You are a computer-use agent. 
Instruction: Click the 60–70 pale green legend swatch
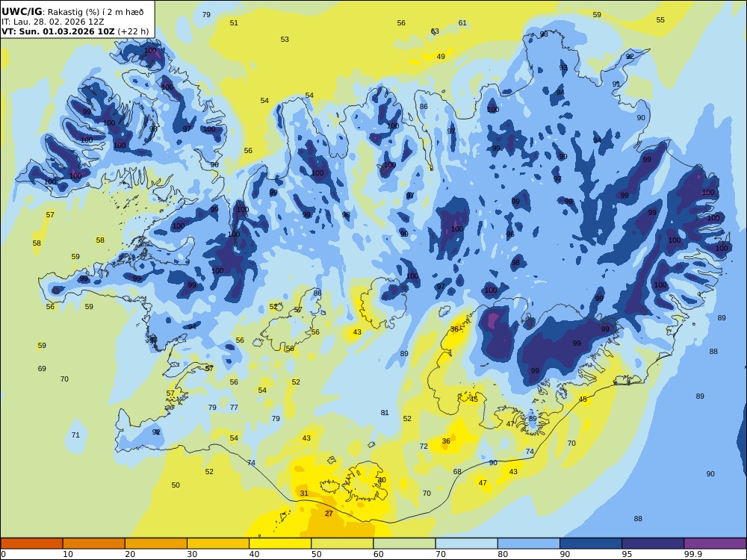click(404, 544)
